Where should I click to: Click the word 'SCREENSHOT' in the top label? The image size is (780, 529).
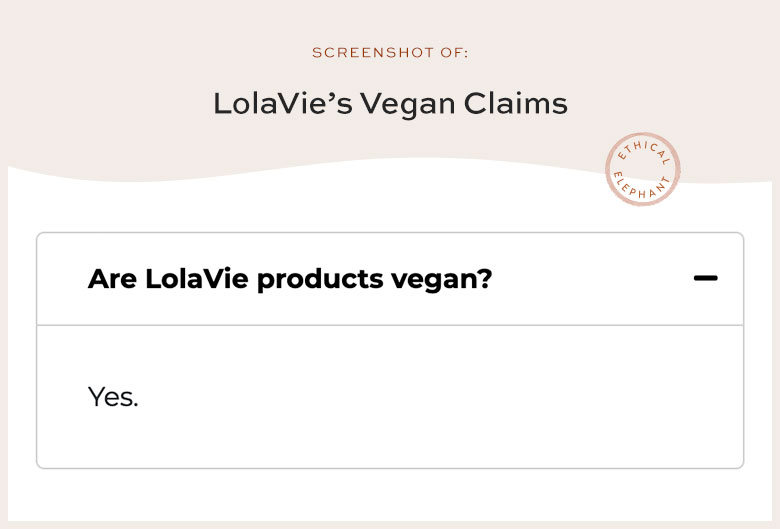pyautogui.click(x=373, y=53)
